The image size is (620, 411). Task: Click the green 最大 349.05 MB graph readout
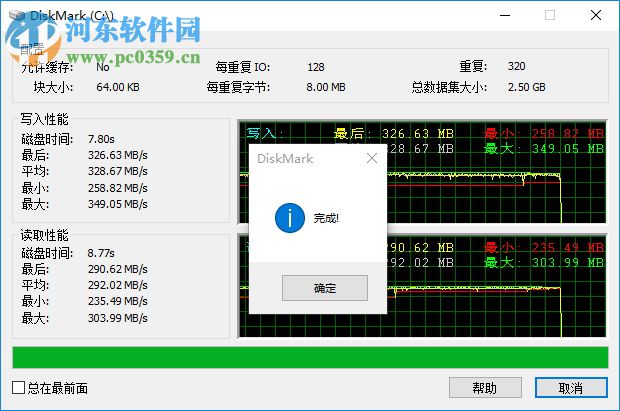pos(544,149)
